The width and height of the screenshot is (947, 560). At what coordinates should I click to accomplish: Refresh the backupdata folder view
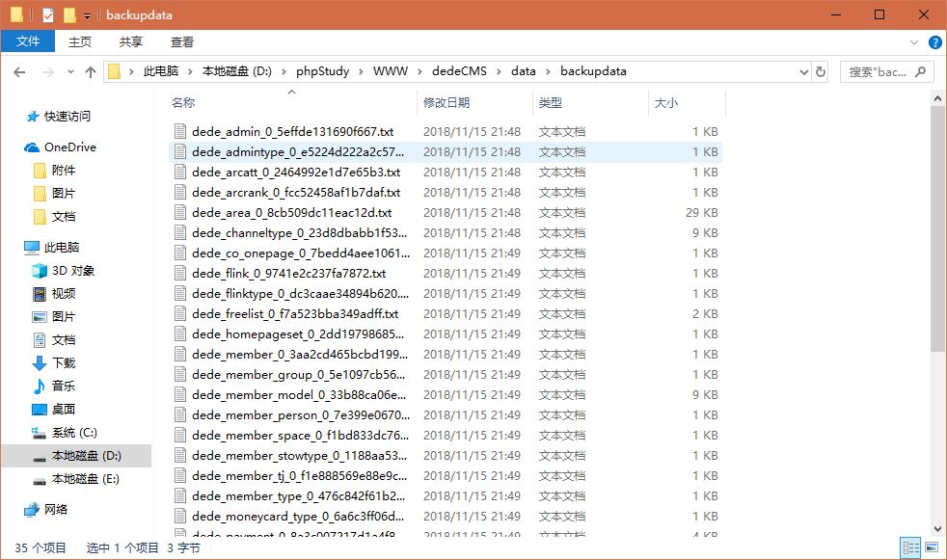click(x=820, y=72)
